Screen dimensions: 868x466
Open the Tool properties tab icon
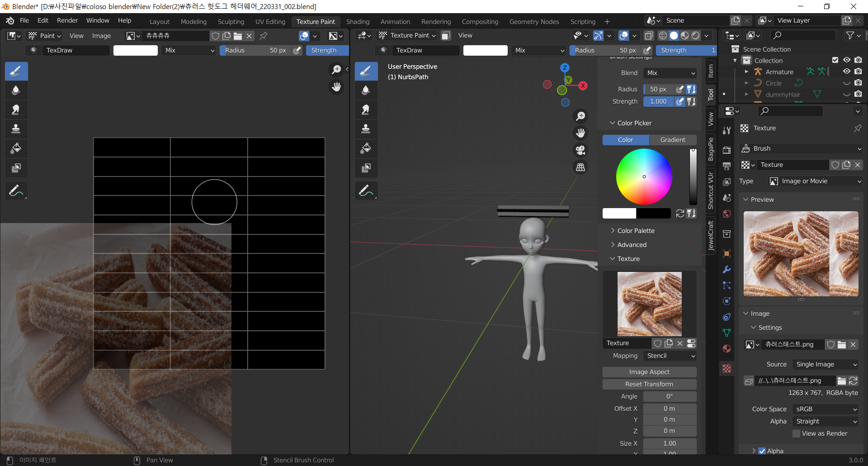726,130
